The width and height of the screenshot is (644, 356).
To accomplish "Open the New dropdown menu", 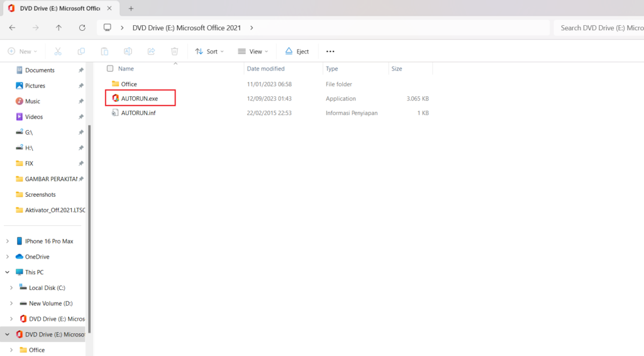I will pyautogui.click(x=23, y=52).
